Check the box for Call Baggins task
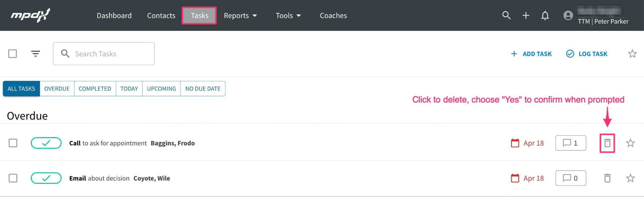Screen dimensions: 644x197 [13, 143]
